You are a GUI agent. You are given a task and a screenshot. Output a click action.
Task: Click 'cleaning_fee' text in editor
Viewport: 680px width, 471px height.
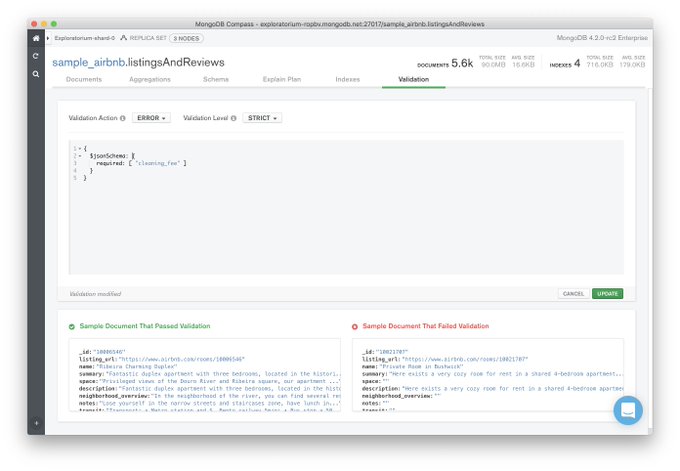pyautogui.click(x=157, y=163)
